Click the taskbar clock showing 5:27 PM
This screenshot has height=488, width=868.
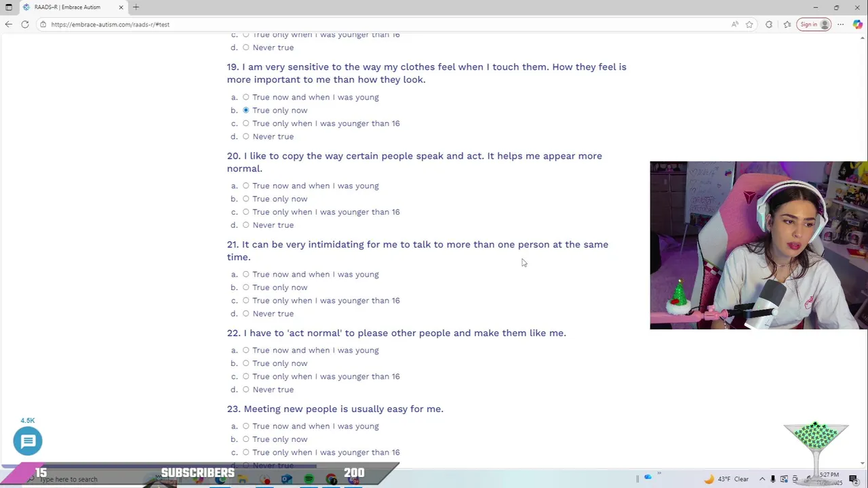tap(829, 479)
